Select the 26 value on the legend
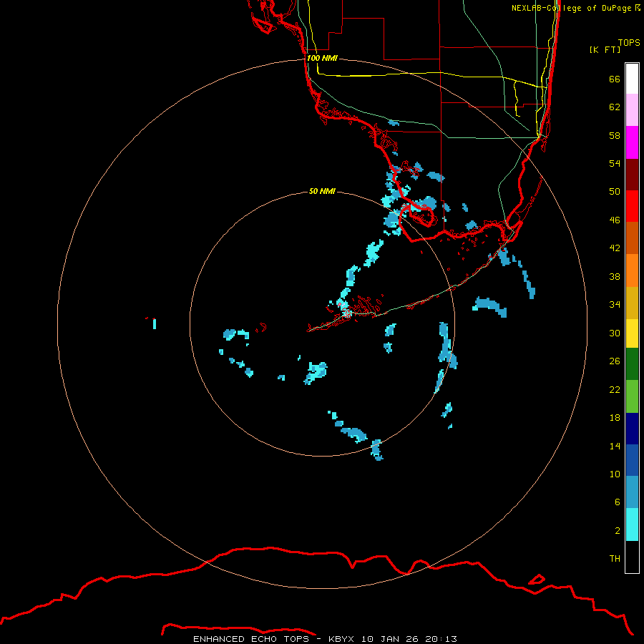The height and width of the screenshot is (644, 644). [615, 361]
